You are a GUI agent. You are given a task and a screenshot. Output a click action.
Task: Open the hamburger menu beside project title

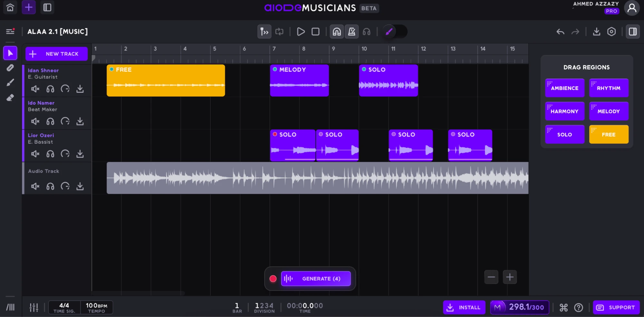pos(10,31)
